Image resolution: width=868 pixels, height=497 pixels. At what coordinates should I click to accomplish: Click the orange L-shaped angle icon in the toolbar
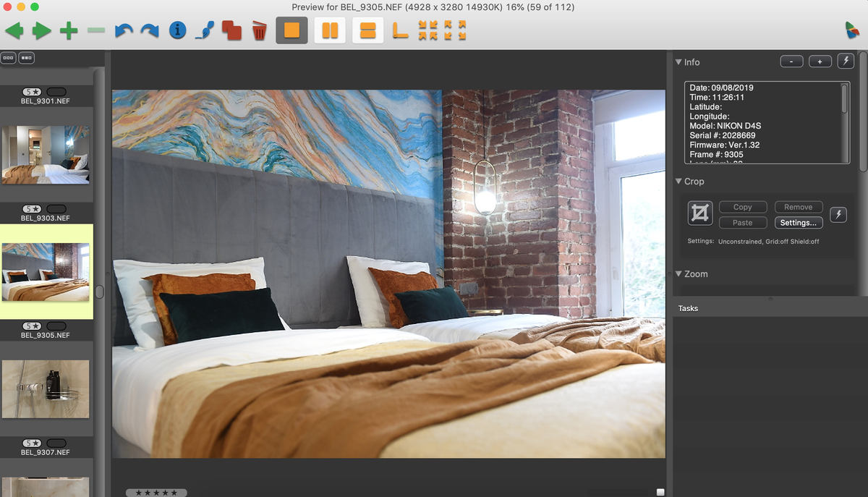click(400, 30)
